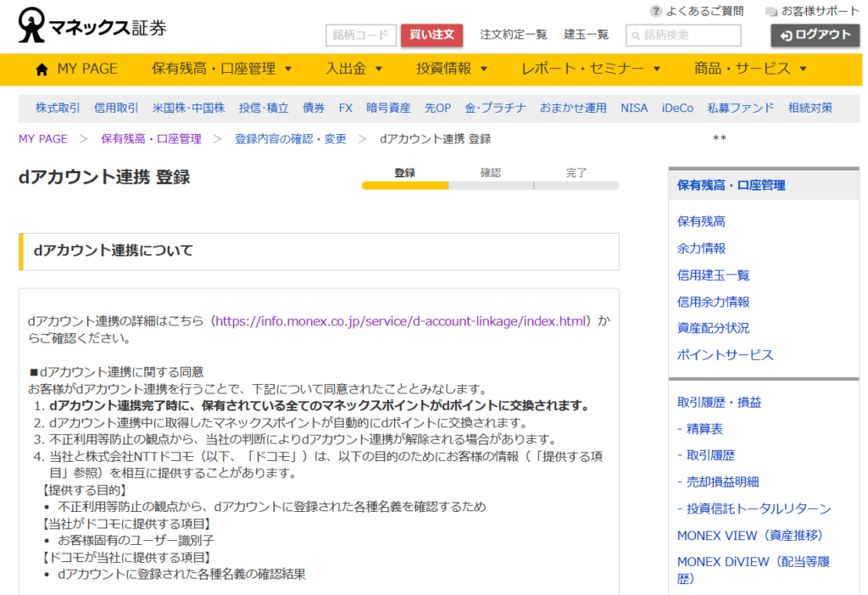This screenshot has height=595, width=868.
Task: Open the 入出金 dropdown menu
Action: click(x=354, y=69)
